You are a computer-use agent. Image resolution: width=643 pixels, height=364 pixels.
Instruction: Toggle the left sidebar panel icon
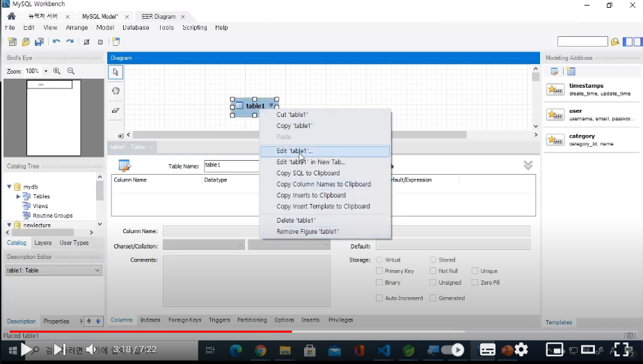[x=628, y=41]
